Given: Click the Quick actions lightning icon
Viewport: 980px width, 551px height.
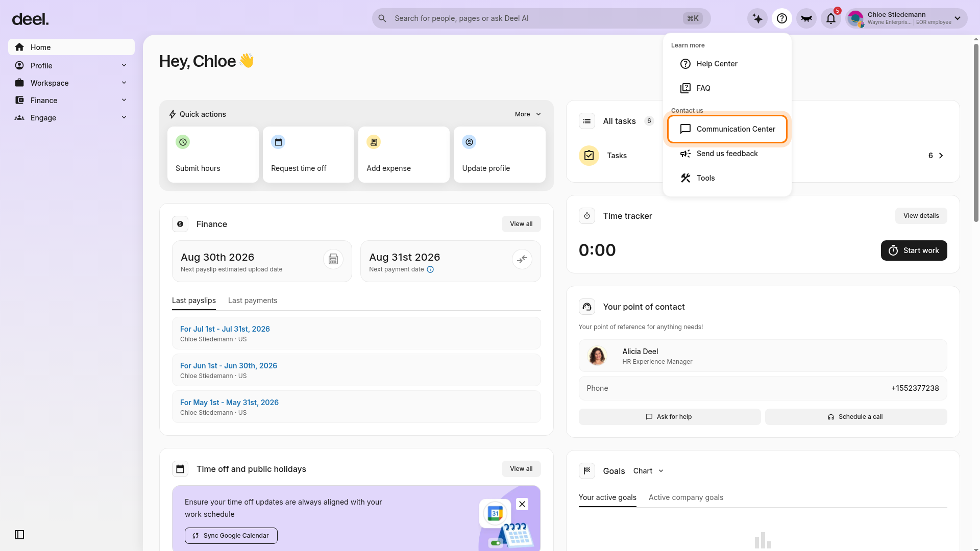Looking at the screenshot, I should [x=173, y=114].
